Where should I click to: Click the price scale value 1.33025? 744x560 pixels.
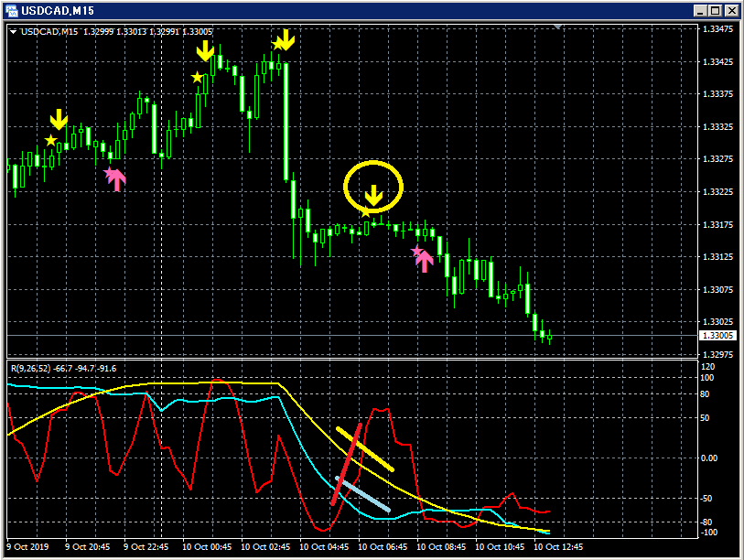717,322
